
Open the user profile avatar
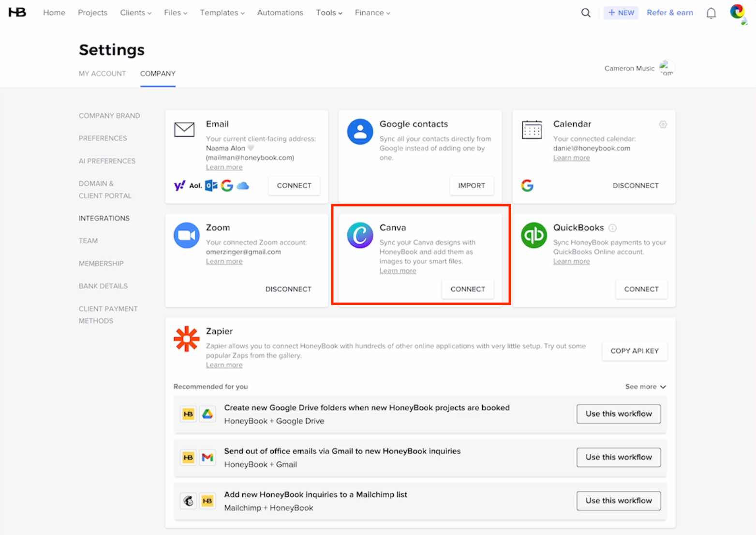(737, 12)
